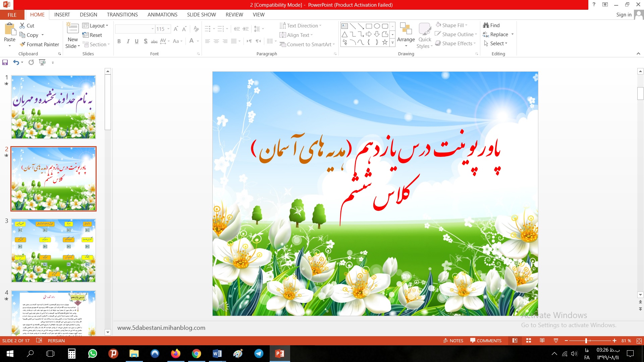Toggle Italic text formatting

[x=128, y=41]
